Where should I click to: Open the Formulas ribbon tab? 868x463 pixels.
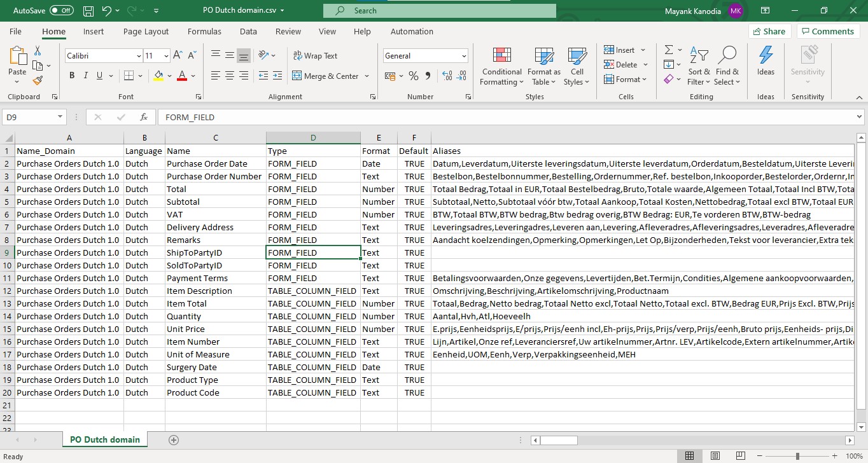coord(204,31)
